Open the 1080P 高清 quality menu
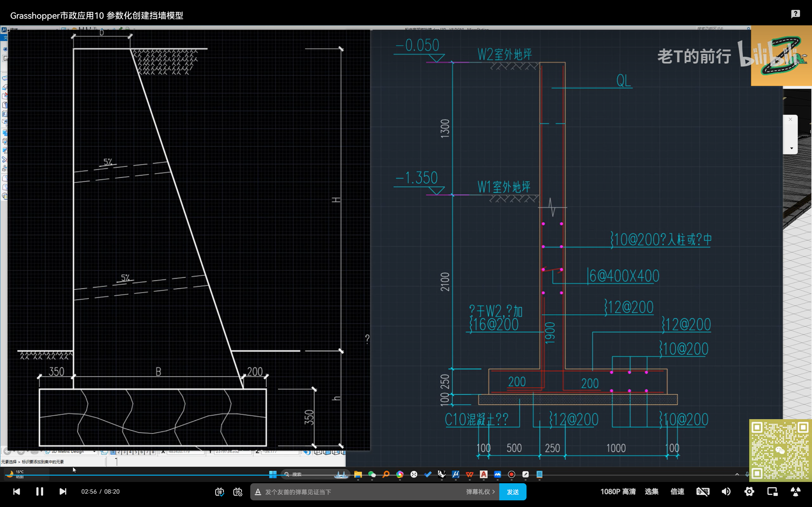812x507 pixels. click(x=618, y=491)
